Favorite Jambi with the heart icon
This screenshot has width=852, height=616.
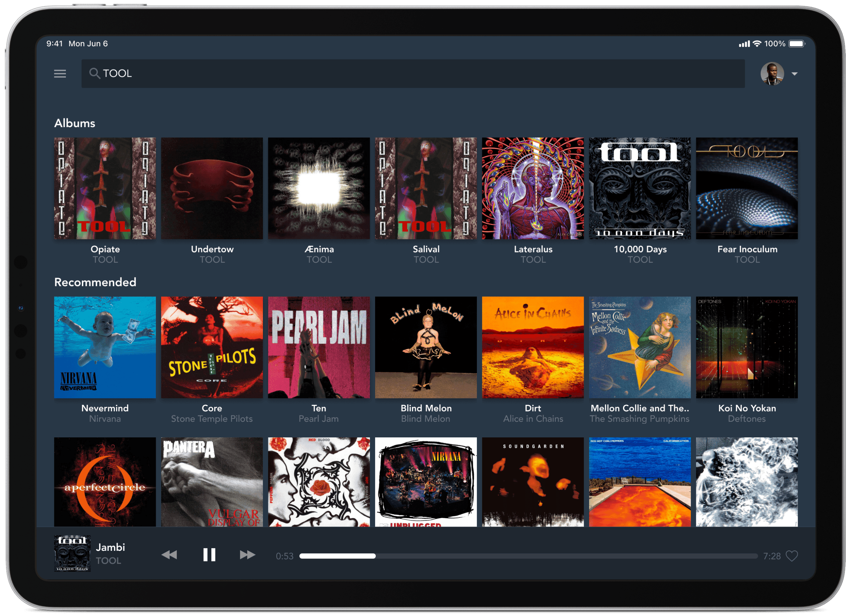tap(792, 556)
